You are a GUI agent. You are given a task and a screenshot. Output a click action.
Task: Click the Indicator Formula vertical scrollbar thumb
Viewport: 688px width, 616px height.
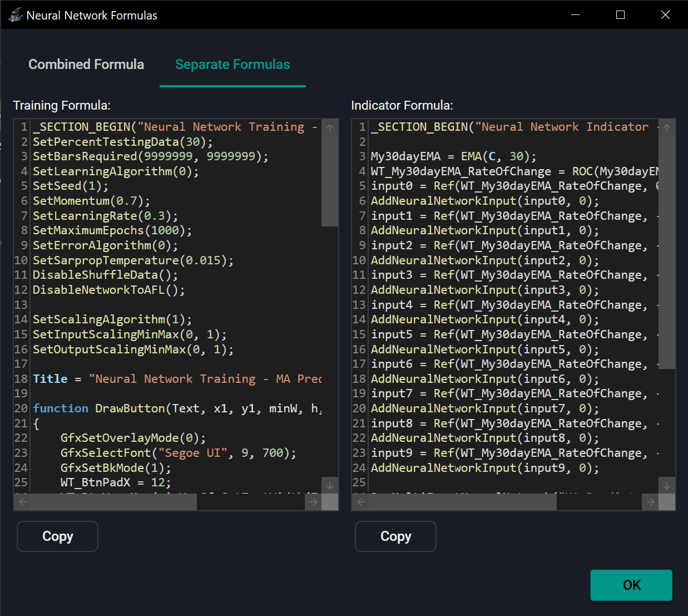[x=667, y=252]
